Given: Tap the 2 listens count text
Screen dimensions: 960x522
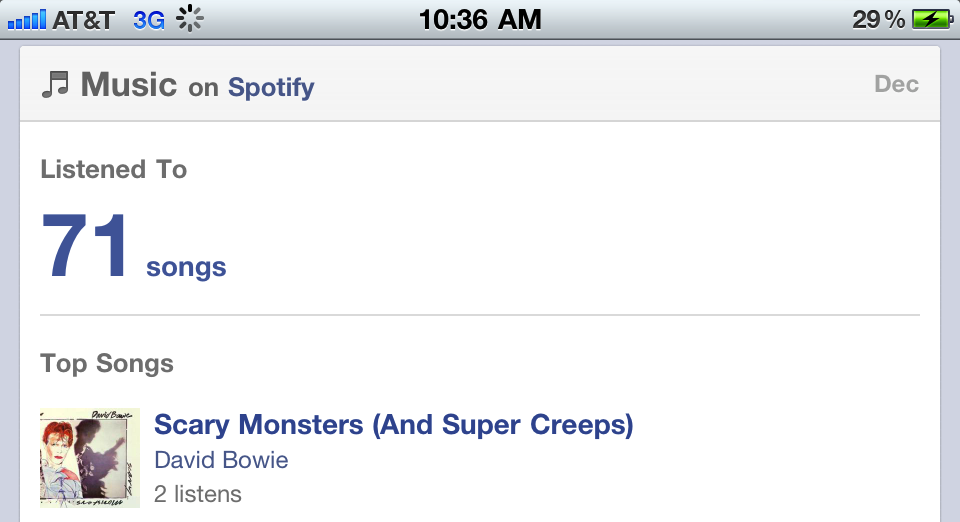Looking at the screenshot, I should pos(198,493).
